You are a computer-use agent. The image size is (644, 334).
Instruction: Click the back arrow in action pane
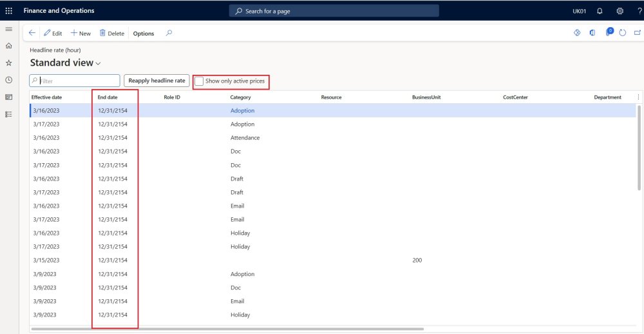point(32,33)
